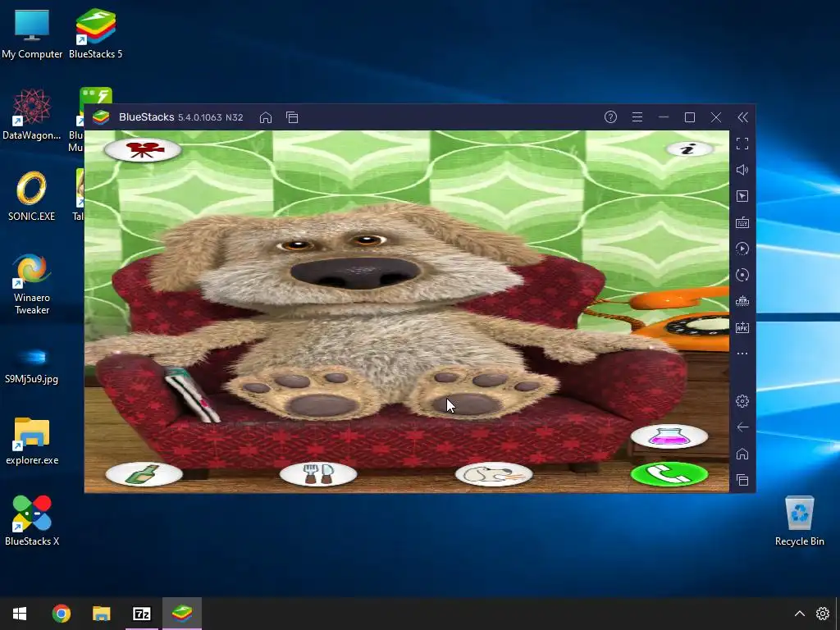Select the BlueStacks X desktop shortcut
840x630 pixels.
(x=32, y=521)
